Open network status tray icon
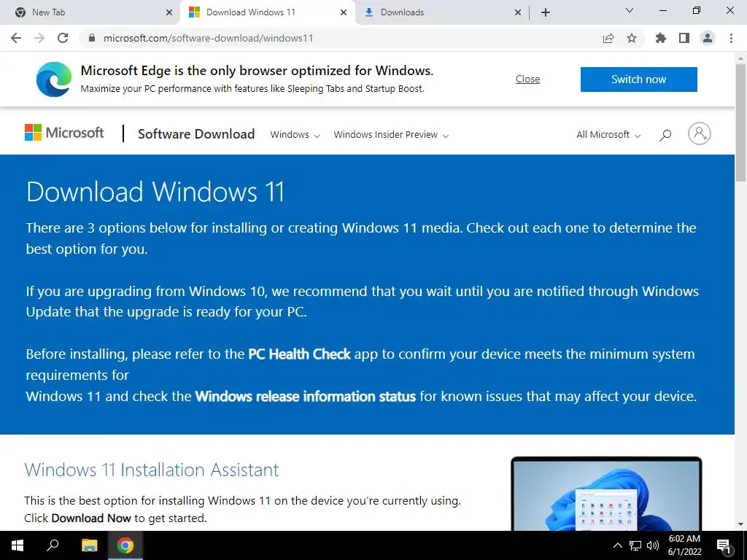747x560 pixels. 635,545
